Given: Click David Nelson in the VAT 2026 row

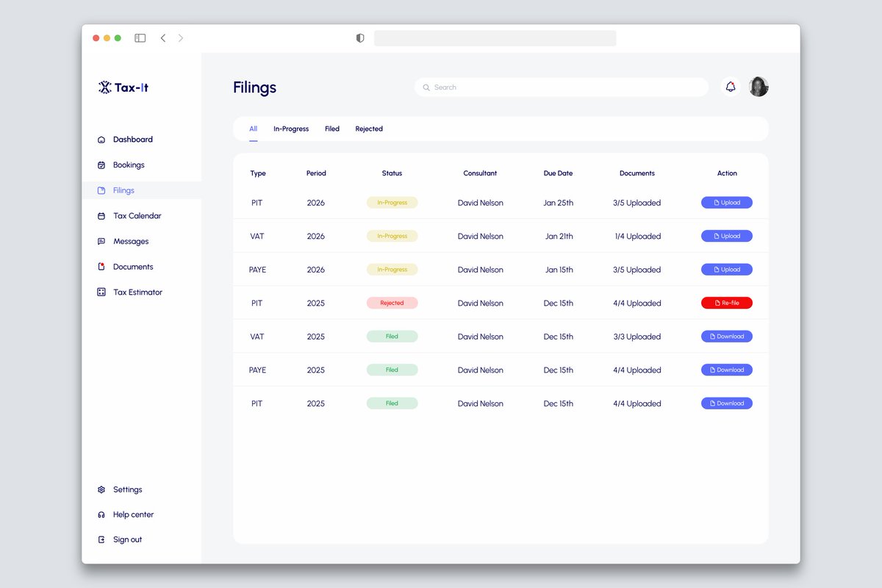Looking at the screenshot, I should [480, 236].
